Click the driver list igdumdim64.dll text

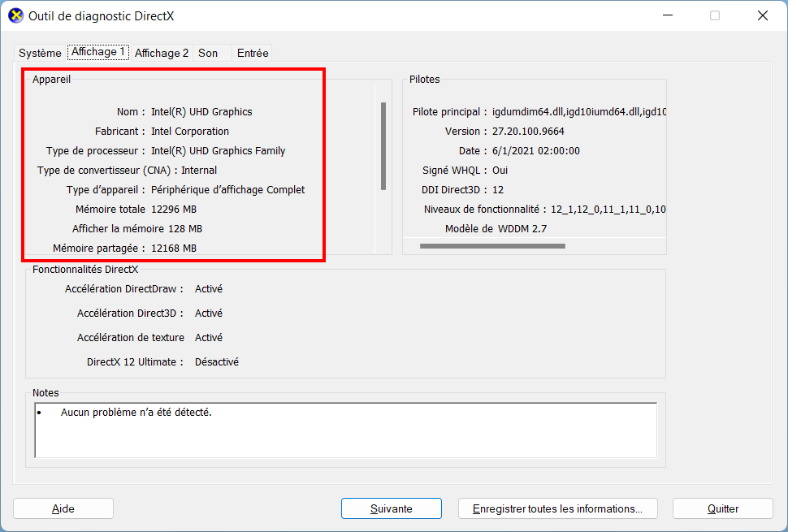578,111
